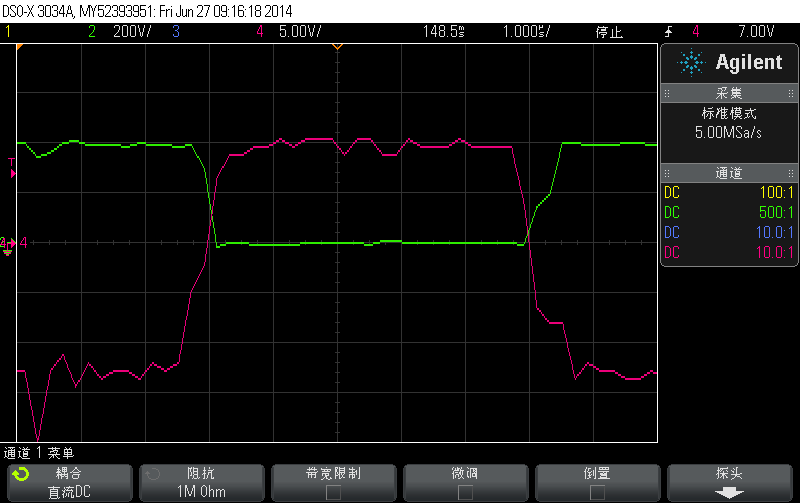Screen dimensions: 800x503
Task: Select channel 4 scale 5.00V/ in the header
Action: 300,32
